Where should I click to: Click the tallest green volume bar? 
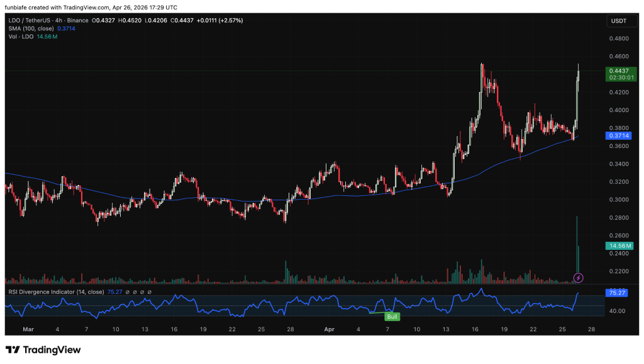pyautogui.click(x=576, y=246)
